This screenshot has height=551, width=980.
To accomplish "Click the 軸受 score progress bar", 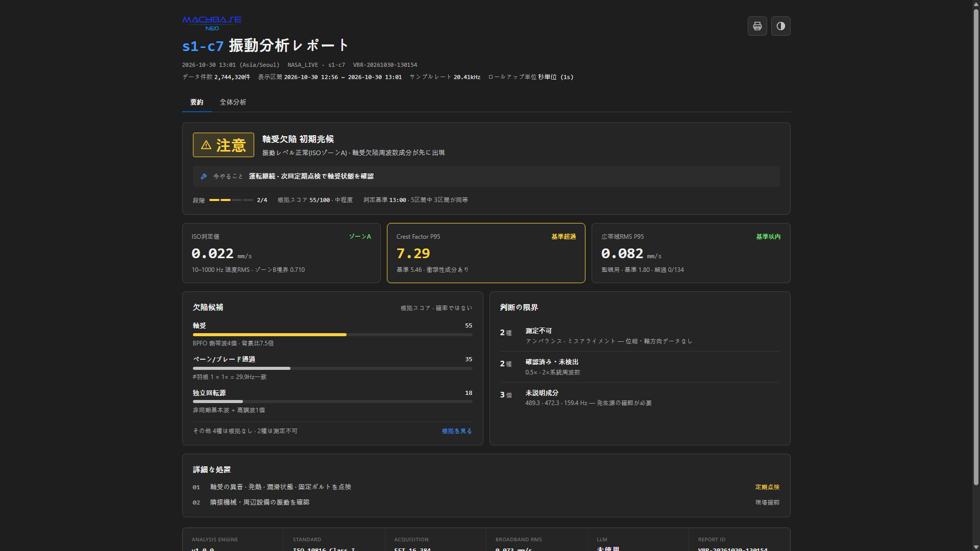I will [x=333, y=335].
